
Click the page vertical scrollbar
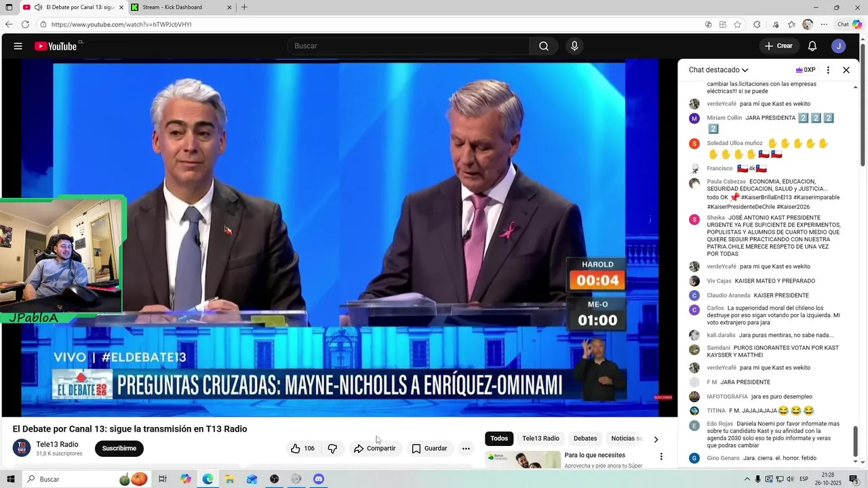863,105
